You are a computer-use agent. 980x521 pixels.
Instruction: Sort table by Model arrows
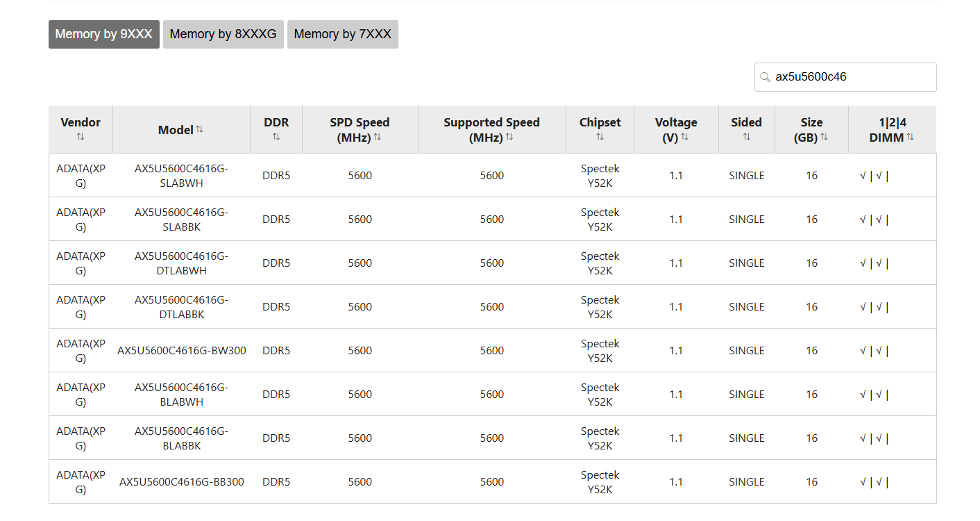200,129
